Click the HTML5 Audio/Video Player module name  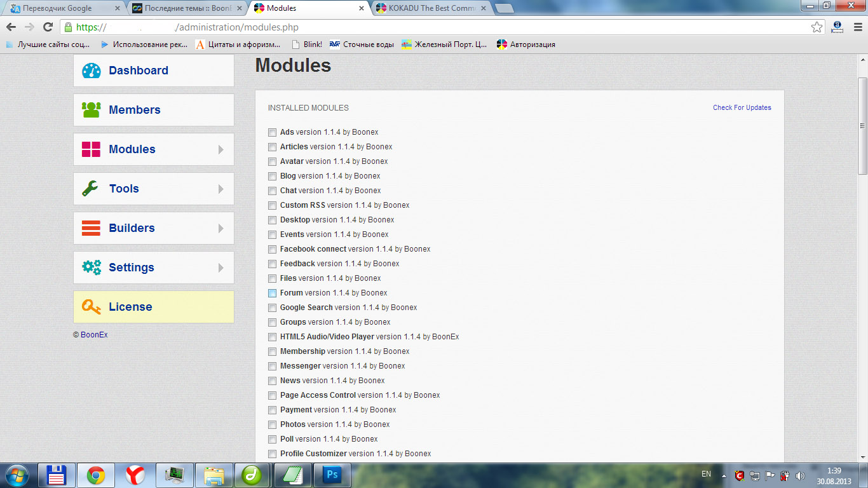(x=327, y=337)
